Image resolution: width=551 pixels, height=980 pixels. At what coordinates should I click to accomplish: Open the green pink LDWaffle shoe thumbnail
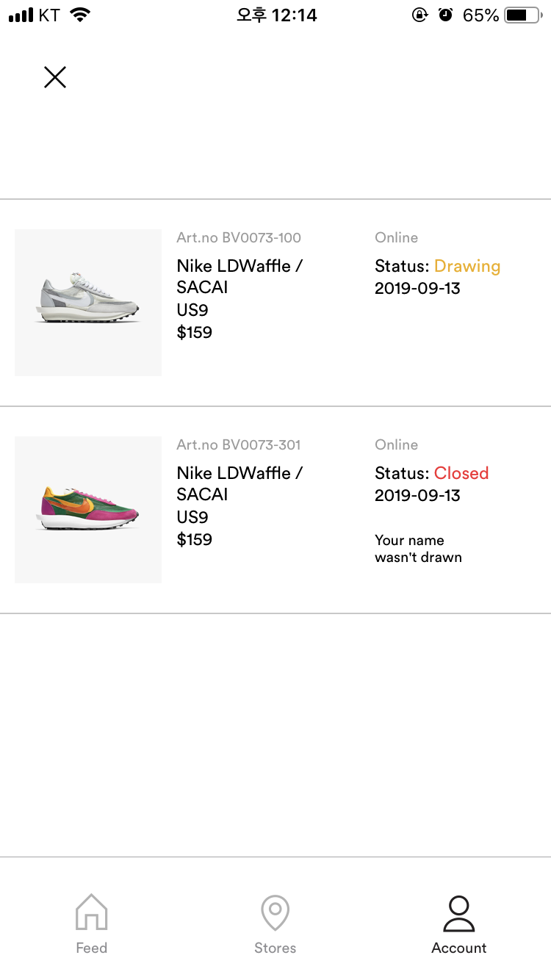pyautogui.click(x=88, y=510)
